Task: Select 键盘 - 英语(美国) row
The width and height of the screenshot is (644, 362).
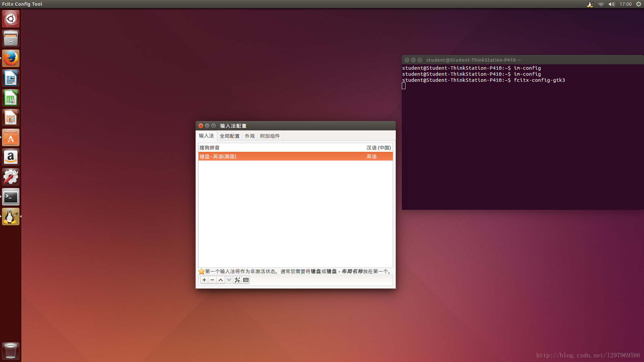Action: point(296,157)
